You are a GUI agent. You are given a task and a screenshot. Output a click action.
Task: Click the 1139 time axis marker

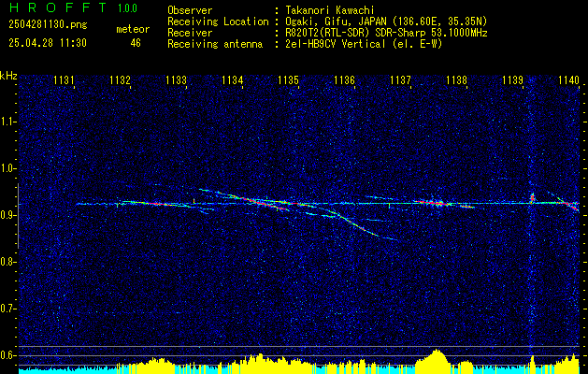click(512, 80)
